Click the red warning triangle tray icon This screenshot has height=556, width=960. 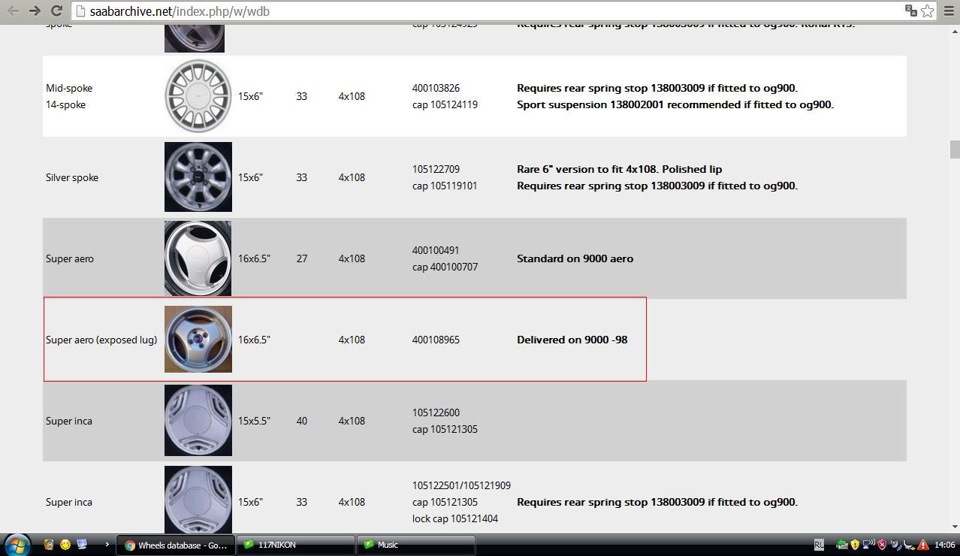click(x=923, y=544)
